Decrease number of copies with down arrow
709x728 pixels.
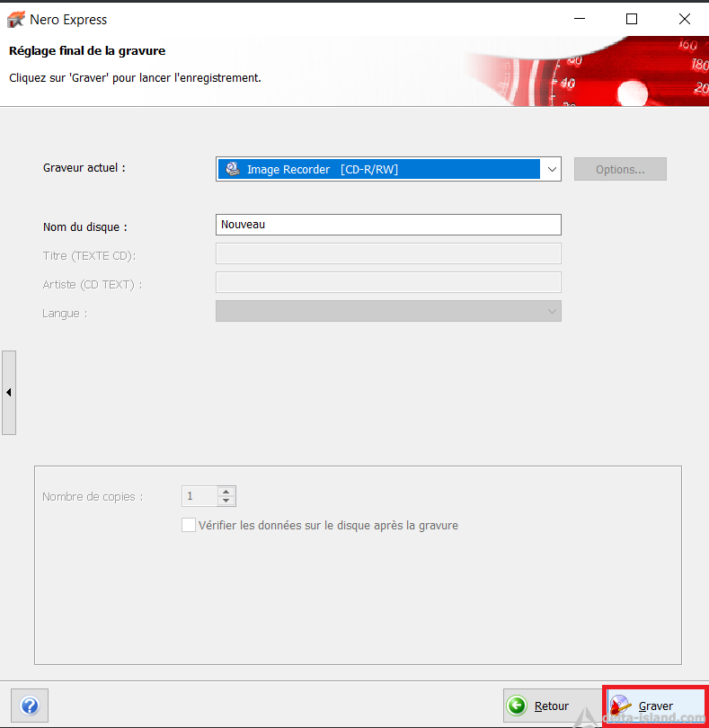pyautogui.click(x=226, y=501)
